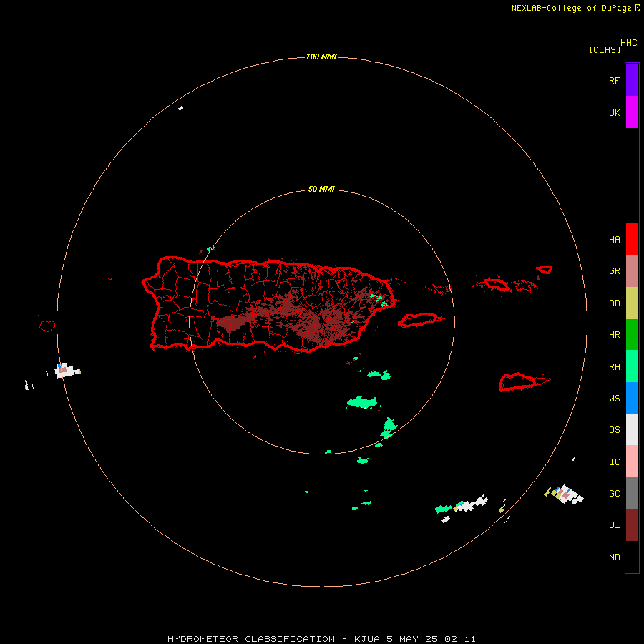Click the Hydrometeor Classification KJUA caption
The image size is (644, 644).
click(x=321, y=639)
